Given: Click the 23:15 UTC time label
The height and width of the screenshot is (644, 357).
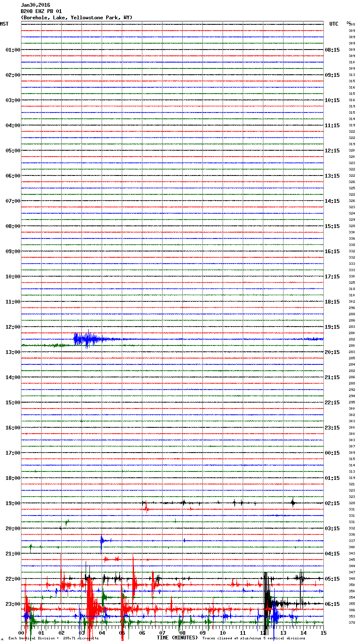Looking at the screenshot, I should (332, 428).
